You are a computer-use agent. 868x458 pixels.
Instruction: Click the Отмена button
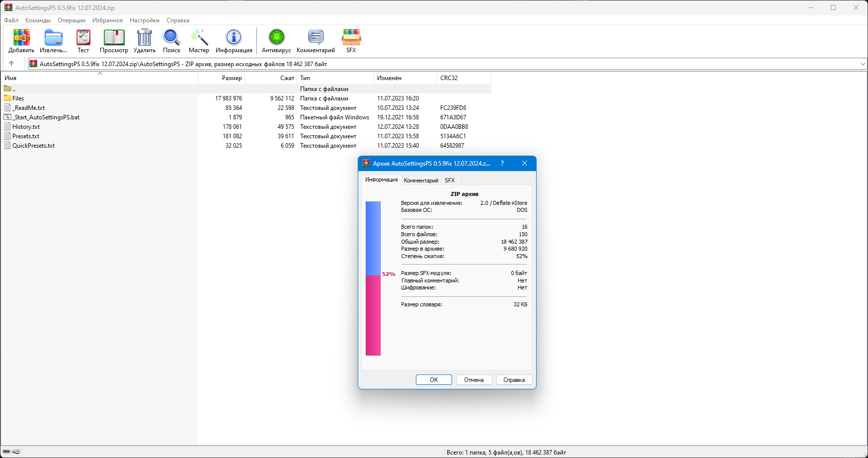click(x=474, y=380)
